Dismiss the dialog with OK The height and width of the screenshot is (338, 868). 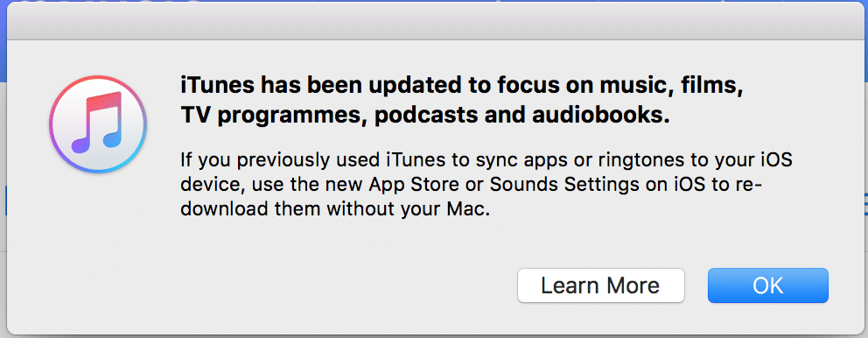click(767, 286)
